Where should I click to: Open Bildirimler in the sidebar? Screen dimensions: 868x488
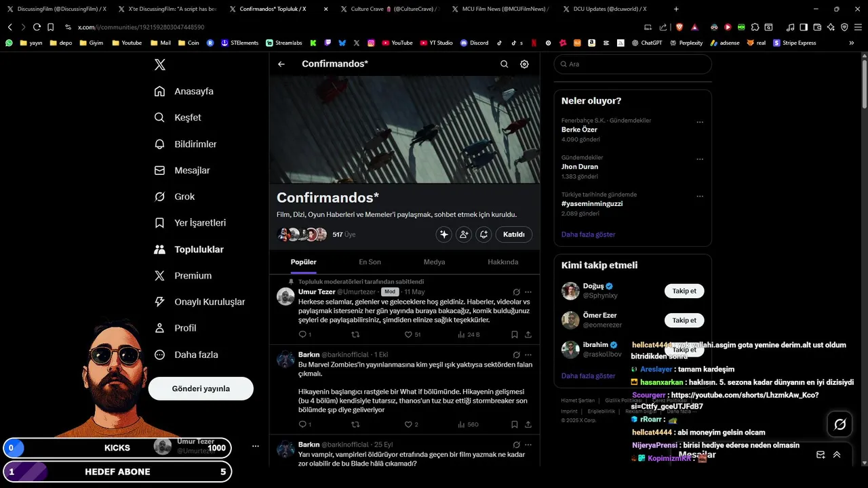click(x=185, y=144)
